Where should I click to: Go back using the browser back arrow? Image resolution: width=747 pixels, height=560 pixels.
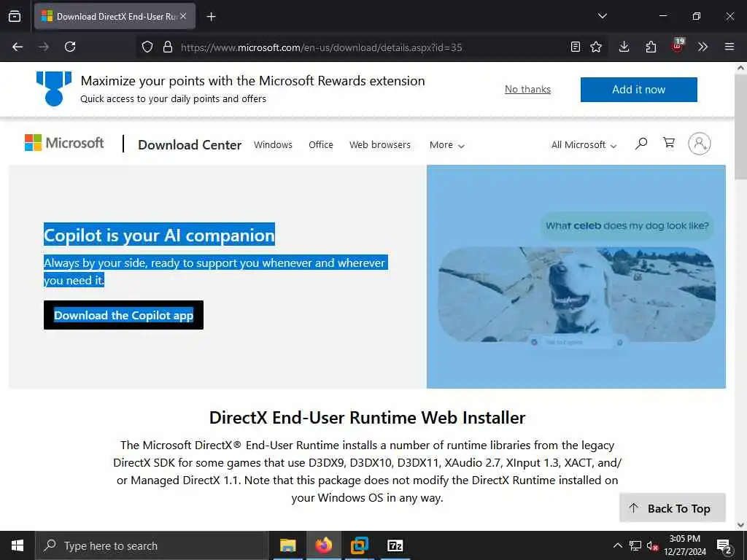coord(18,47)
